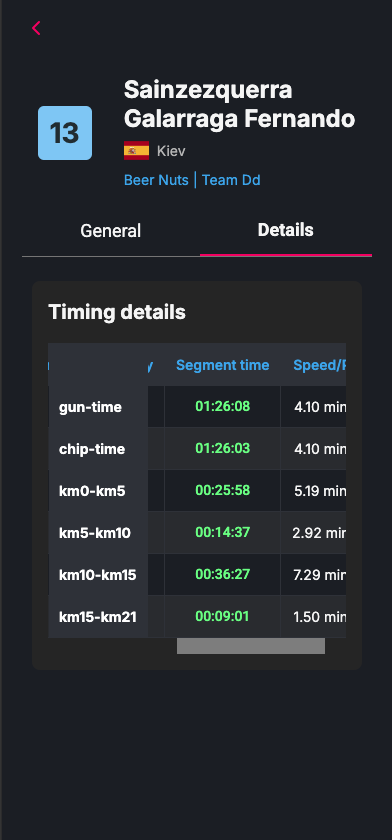The width and height of the screenshot is (392, 840).
Task: Select the gun-time row label
Action: [91, 407]
